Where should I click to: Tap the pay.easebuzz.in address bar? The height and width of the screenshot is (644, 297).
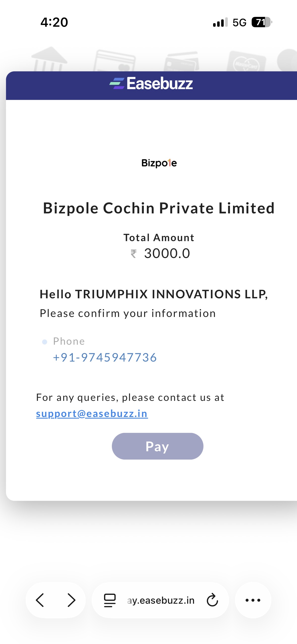click(x=161, y=600)
